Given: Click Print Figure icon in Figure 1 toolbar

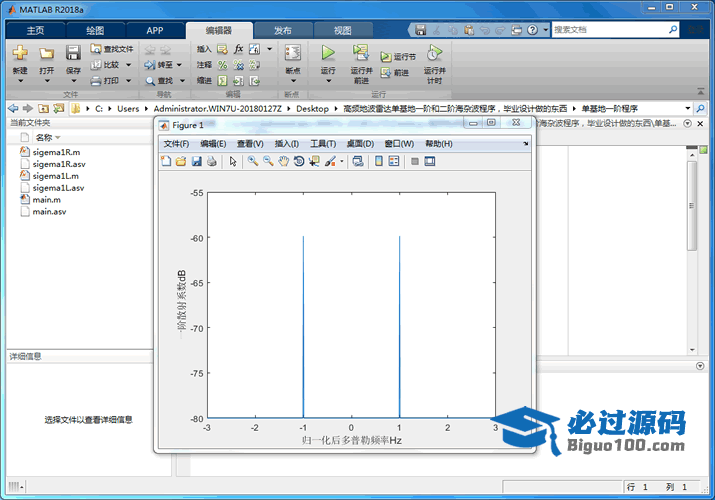Looking at the screenshot, I should pos(212,161).
